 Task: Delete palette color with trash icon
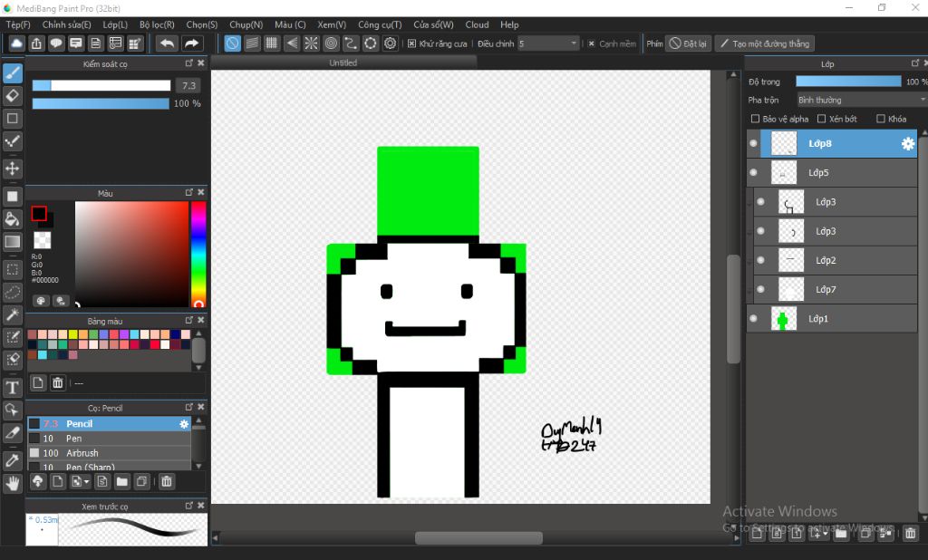(57, 383)
